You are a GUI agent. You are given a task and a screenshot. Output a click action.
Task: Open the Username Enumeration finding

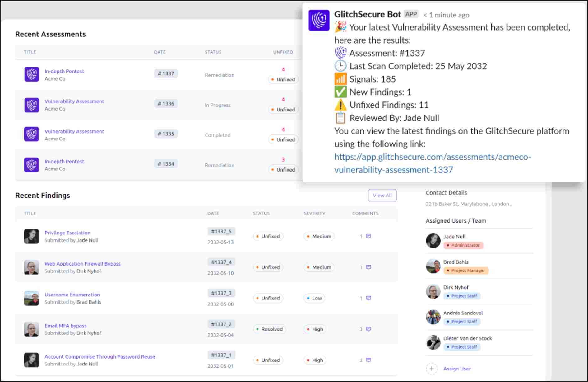tap(72, 295)
